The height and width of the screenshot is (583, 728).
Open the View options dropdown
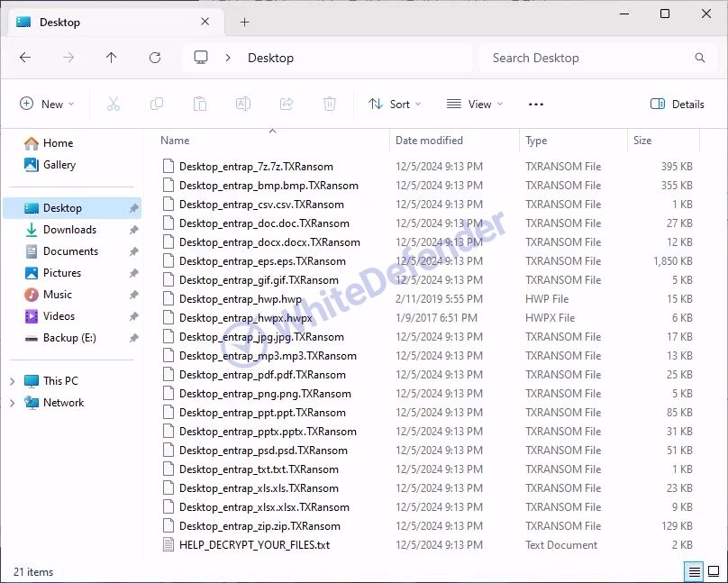click(x=475, y=104)
